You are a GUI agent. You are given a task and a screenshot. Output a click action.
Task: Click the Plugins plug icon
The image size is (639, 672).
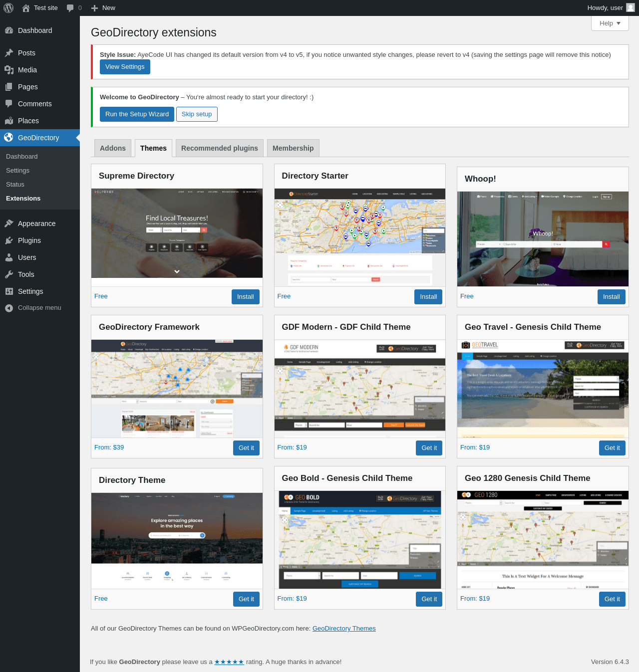click(9, 240)
